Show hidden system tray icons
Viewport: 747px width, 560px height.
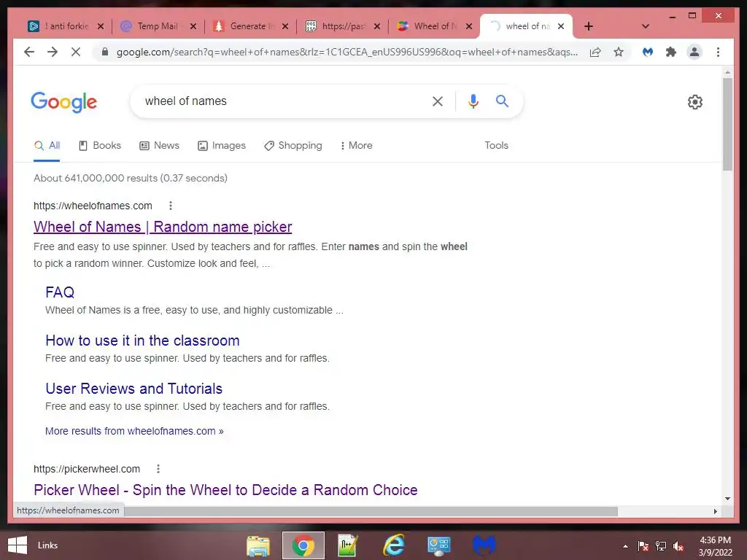625,546
